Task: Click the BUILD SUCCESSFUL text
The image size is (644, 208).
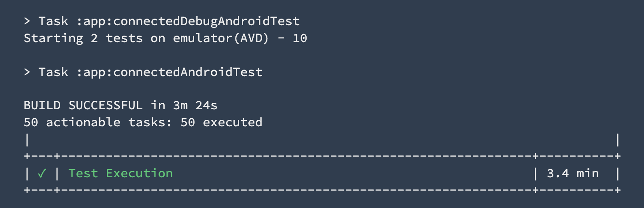Action: [x=83, y=106]
